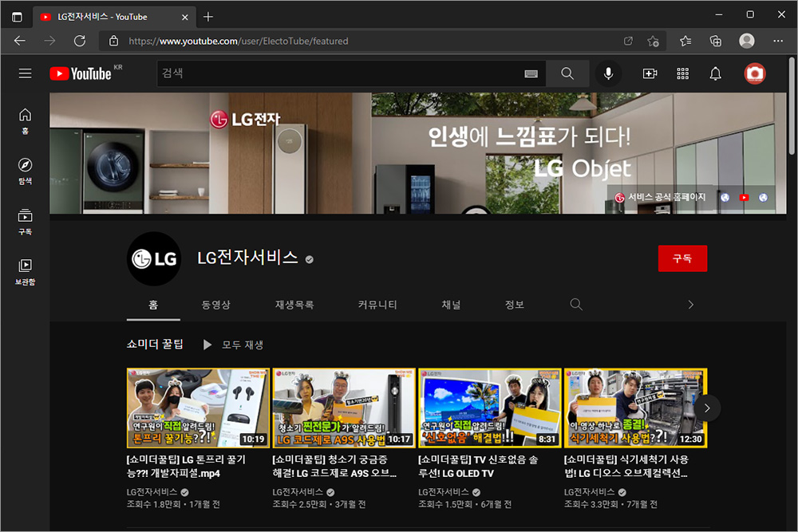Open video title LG 톤프리 꿀기능
The width and height of the screenshot is (798, 532).
tap(186, 467)
